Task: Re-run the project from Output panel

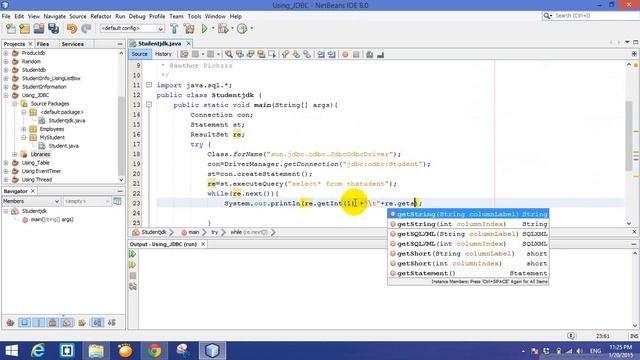Action: click(133, 254)
